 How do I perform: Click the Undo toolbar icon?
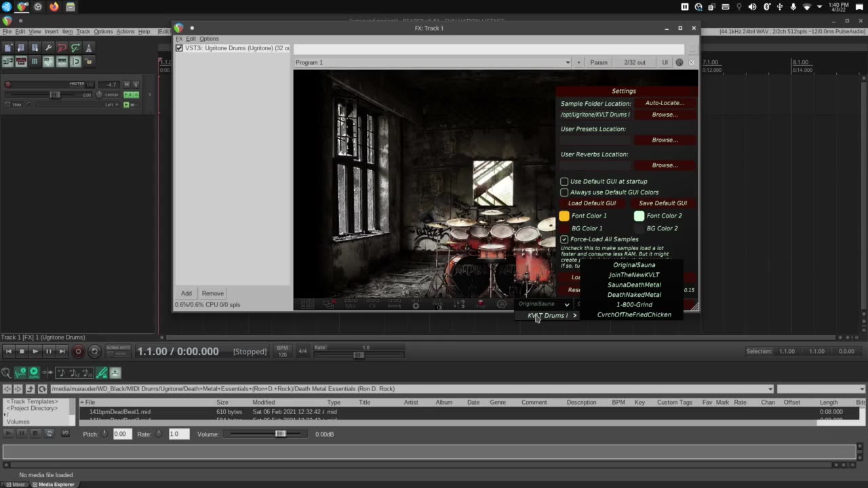[x=62, y=47]
